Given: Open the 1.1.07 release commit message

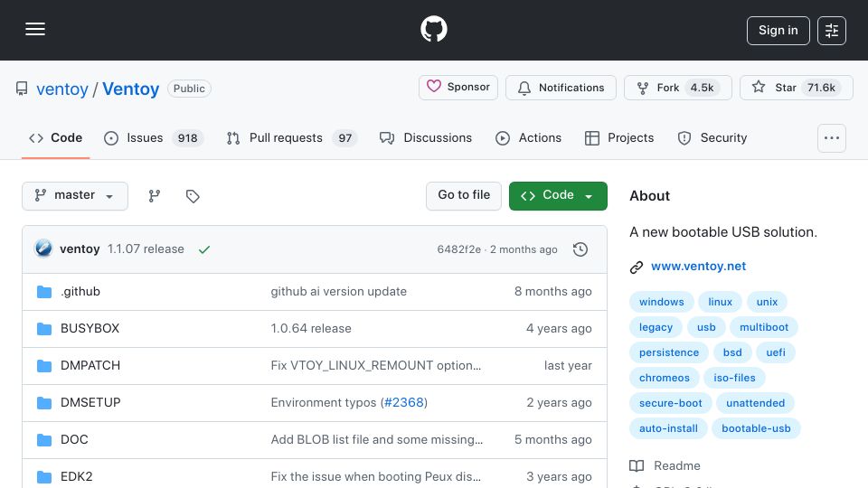Looking at the screenshot, I should click(x=146, y=249).
